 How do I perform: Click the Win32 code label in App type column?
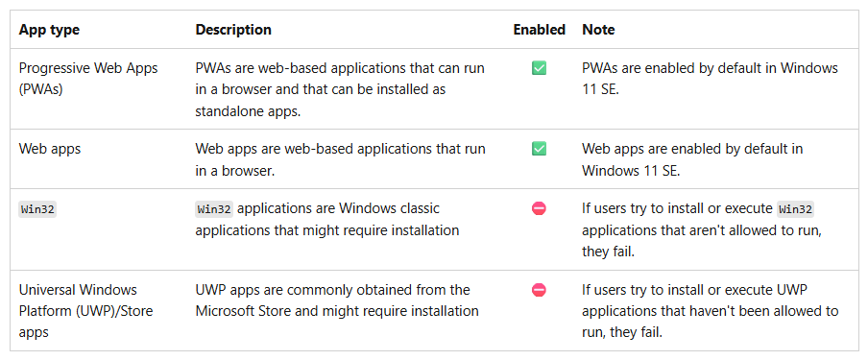pyautogui.click(x=37, y=209)
